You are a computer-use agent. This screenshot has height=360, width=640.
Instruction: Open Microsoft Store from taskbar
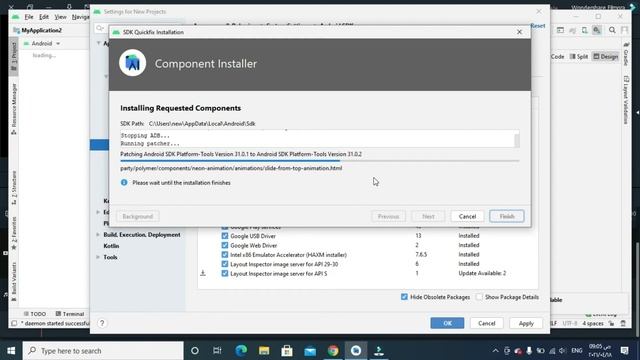point(287,351)
